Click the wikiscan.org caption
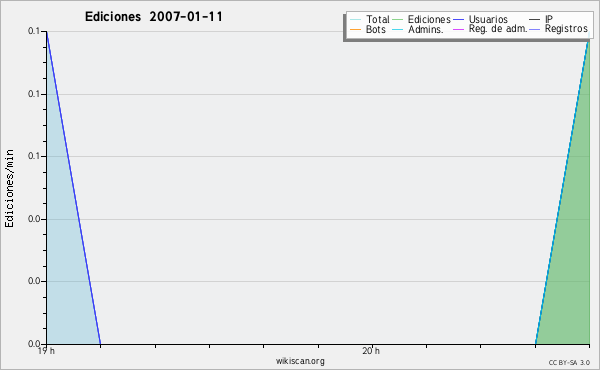600x370 pixels. [x=300, y=361]
